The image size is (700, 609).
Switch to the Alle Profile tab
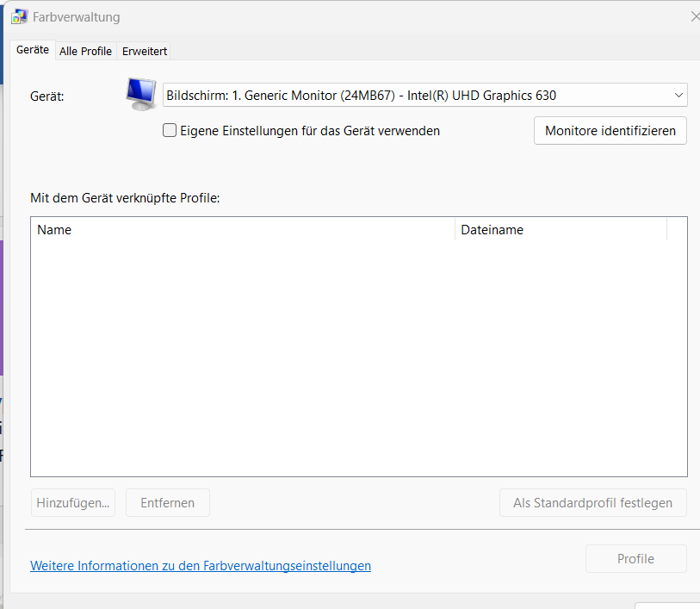(x=86, y=52)
